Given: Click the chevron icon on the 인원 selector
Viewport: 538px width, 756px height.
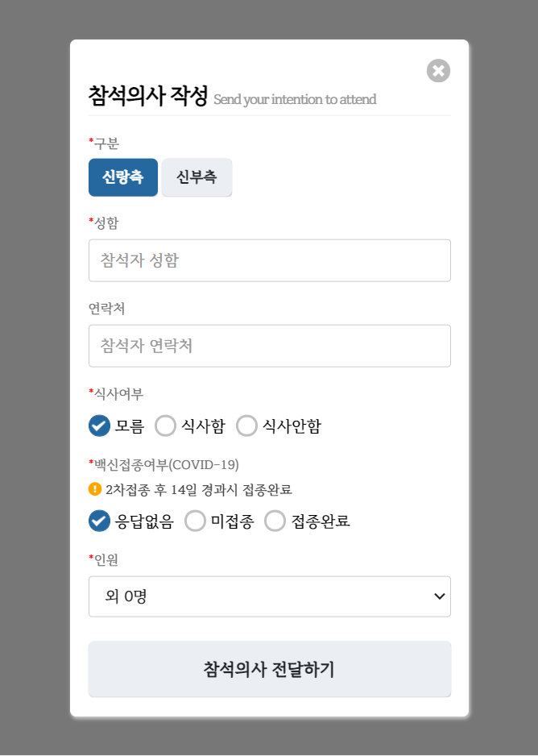Looking at the screenshot, I should tap(439, 596).
